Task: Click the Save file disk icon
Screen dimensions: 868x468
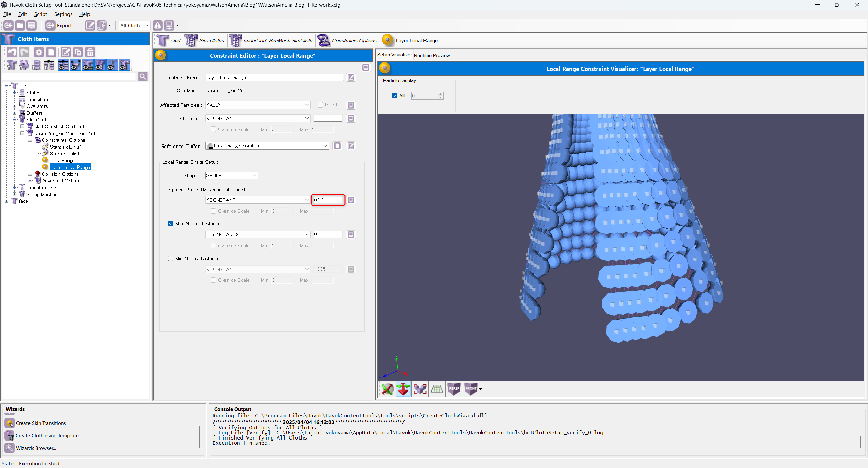Action: pos(32,25)
